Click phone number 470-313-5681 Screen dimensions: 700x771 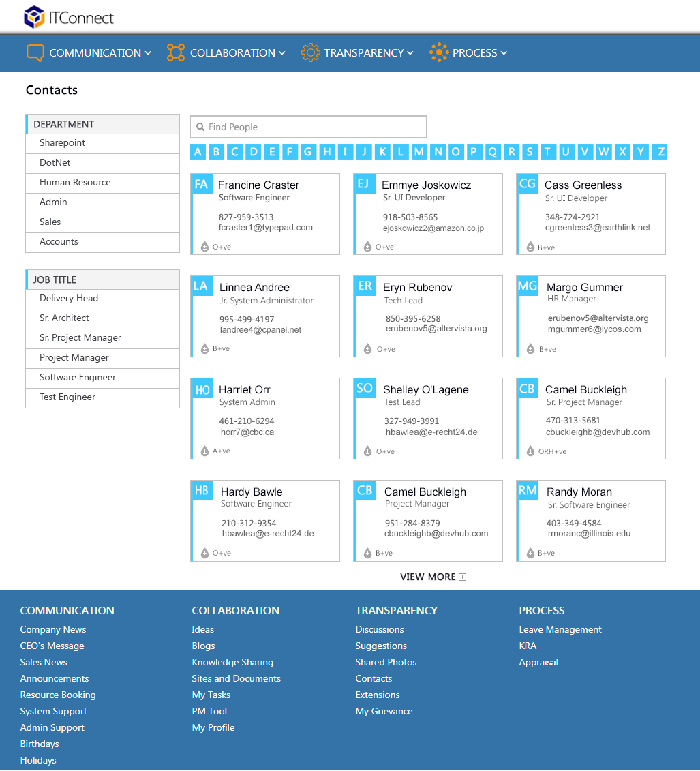coord(573,421)
